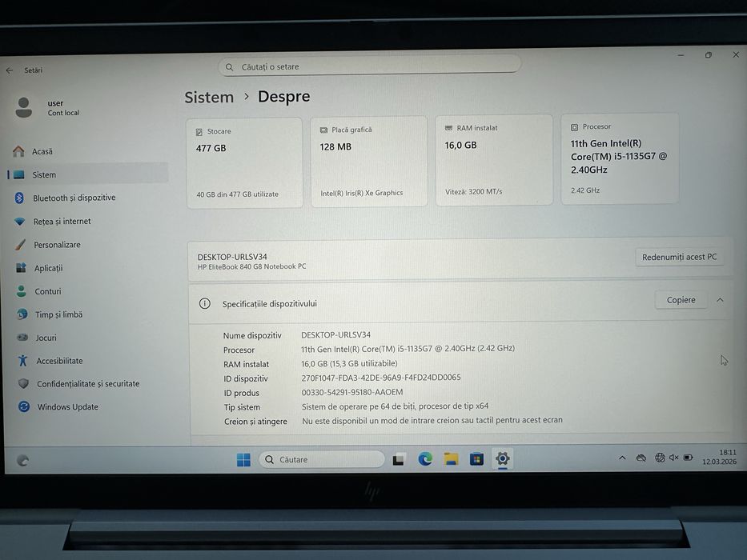Click the battery tray icon
The width and height of the screenshot is (747, 560).
[689, 458]
